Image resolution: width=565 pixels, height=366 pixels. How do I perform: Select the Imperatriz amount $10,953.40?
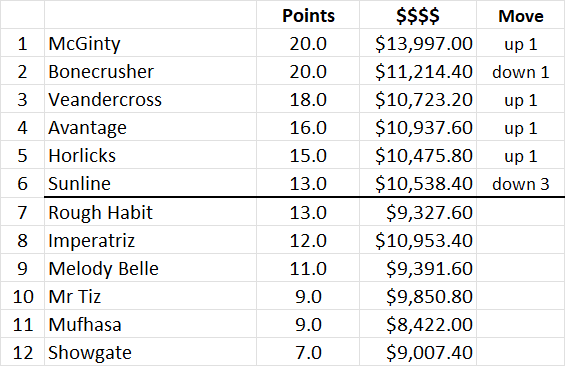point(418,240)
